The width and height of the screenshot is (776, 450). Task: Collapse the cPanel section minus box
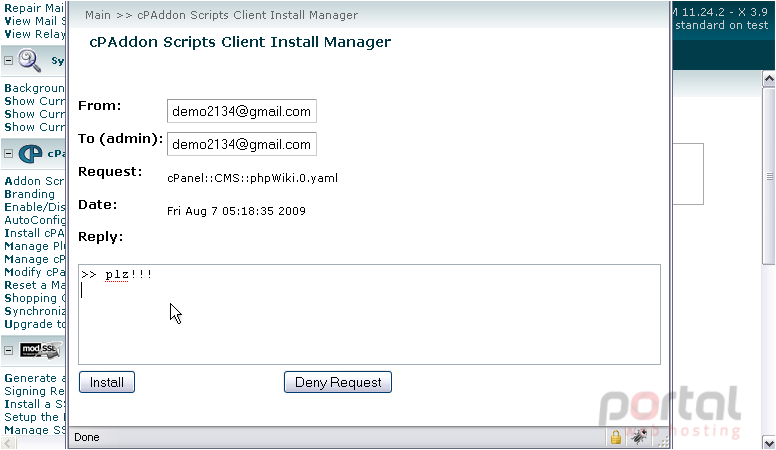8,153
